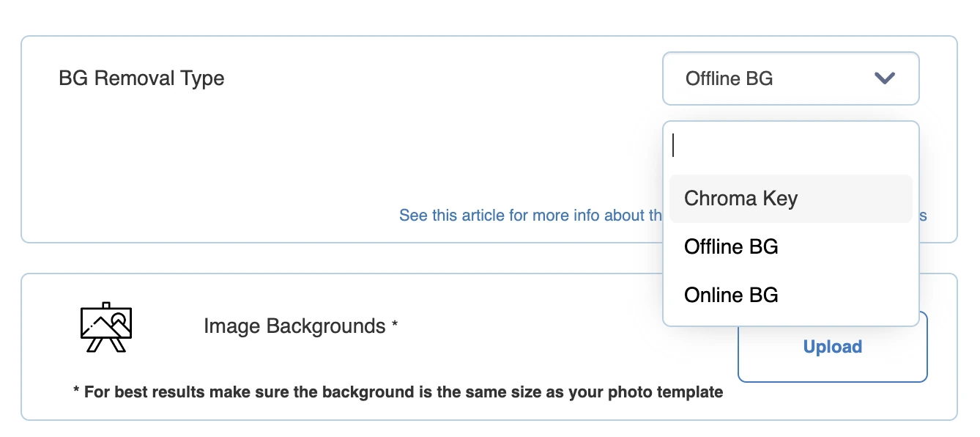This screenshot has width=980, height=437.
Task: Click the BG Removal Type label
Action: [141, 78]
